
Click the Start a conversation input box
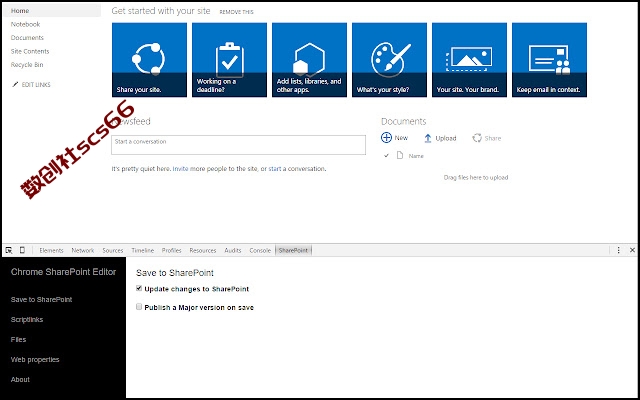[238, 145]
